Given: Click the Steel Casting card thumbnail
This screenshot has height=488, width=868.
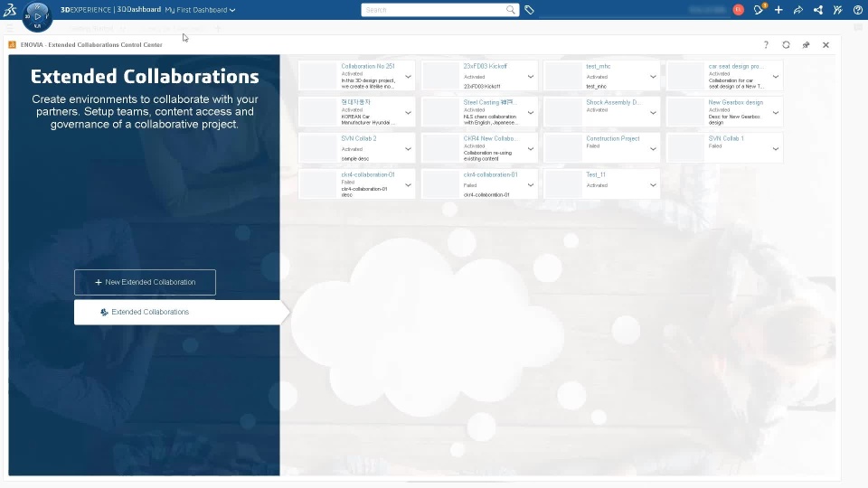Looking at the screenshot, I should (440, 112).
